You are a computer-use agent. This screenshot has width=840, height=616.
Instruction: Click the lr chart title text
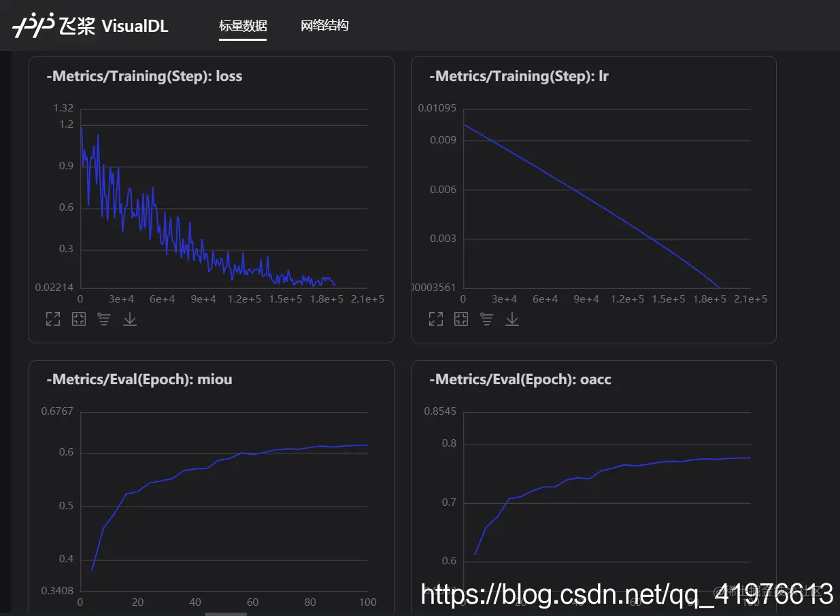(519, 76)
